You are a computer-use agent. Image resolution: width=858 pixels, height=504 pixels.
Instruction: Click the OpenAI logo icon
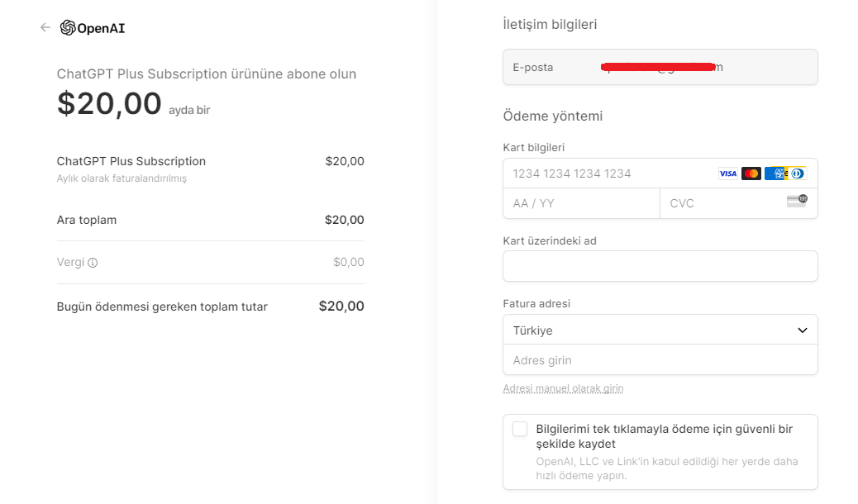pyautogui.click(x=68, y=28)
